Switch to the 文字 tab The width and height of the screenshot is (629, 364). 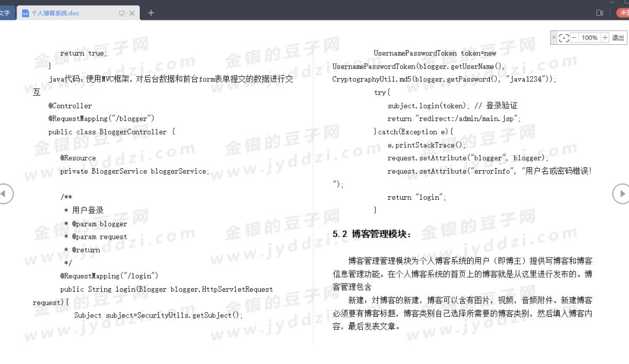pos(6,13)
